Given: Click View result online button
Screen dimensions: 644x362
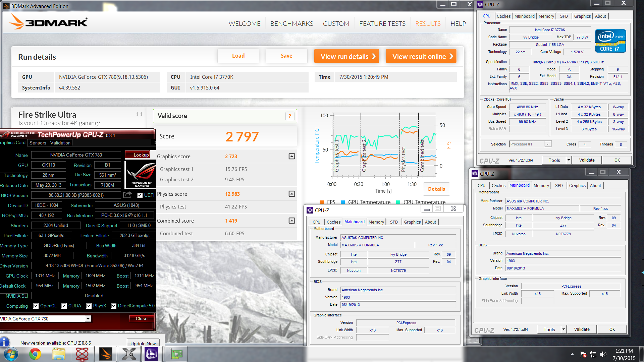Looking at the screenshot, I should point(421,56).
